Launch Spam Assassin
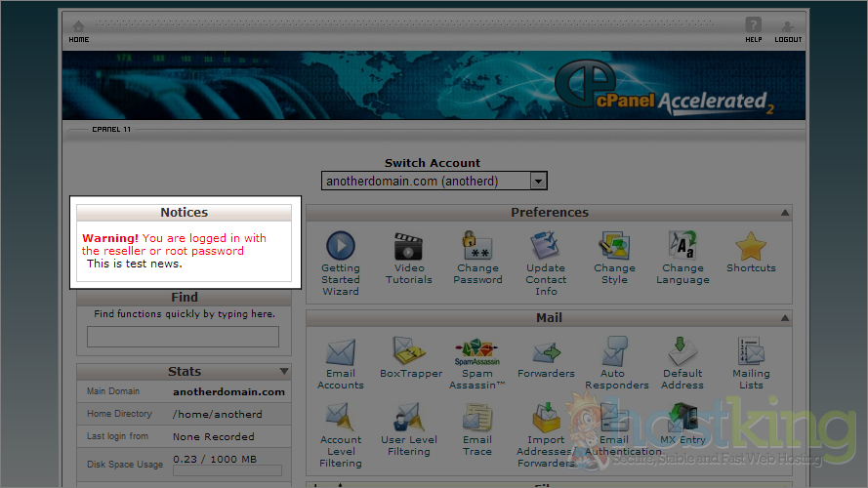 477,352
